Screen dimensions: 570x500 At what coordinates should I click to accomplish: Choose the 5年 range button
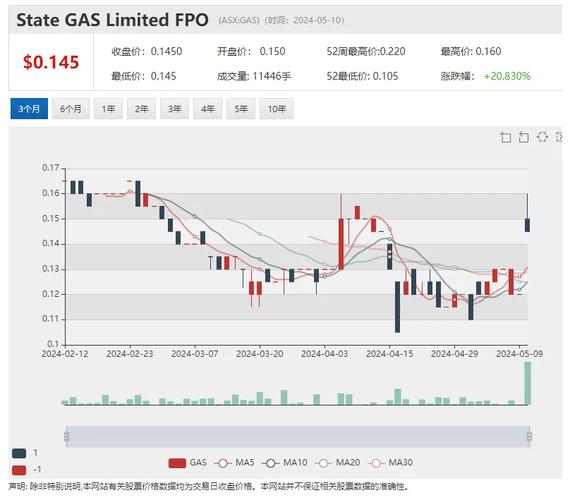pyautogui.click(x=241, y=109)
